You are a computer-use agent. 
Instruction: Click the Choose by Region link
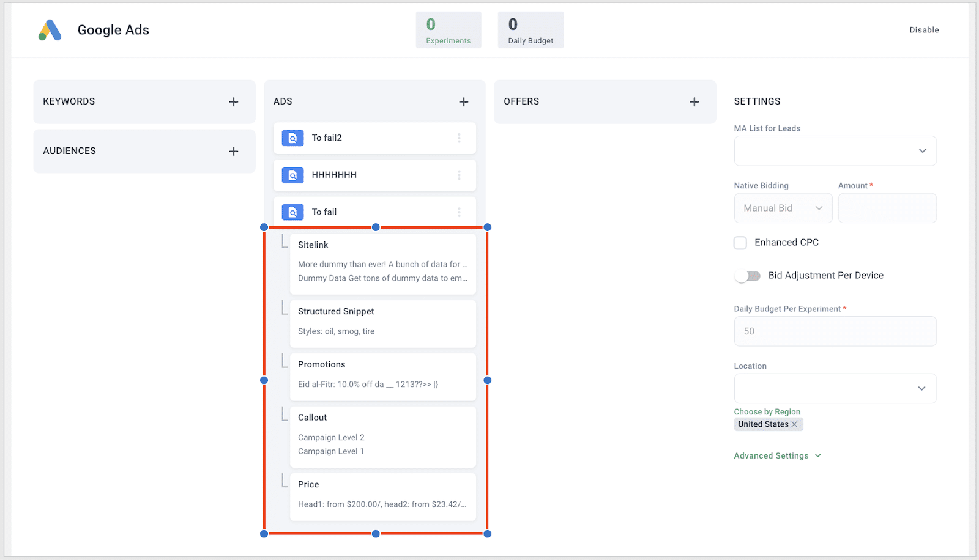(767, 412)
